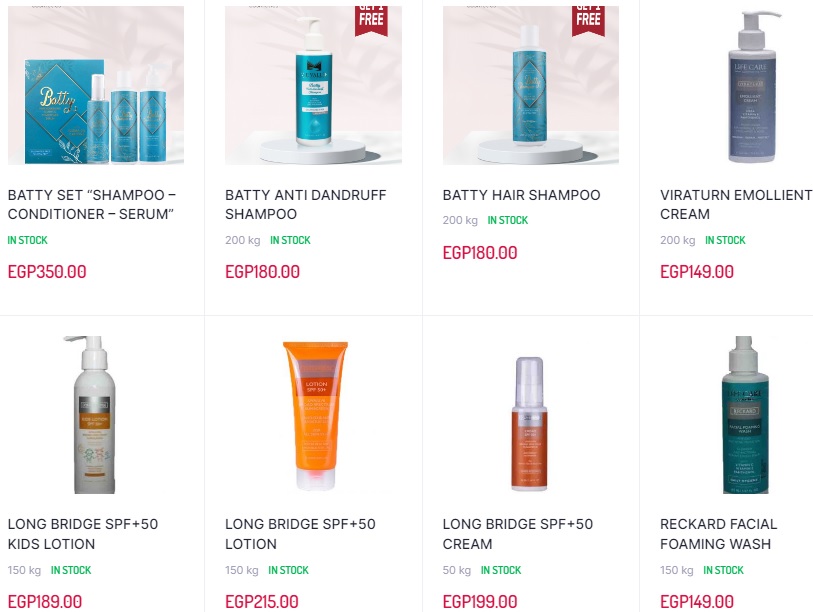
Task: Click Viraturn Emollient Cream title
Action: point(736,204)
